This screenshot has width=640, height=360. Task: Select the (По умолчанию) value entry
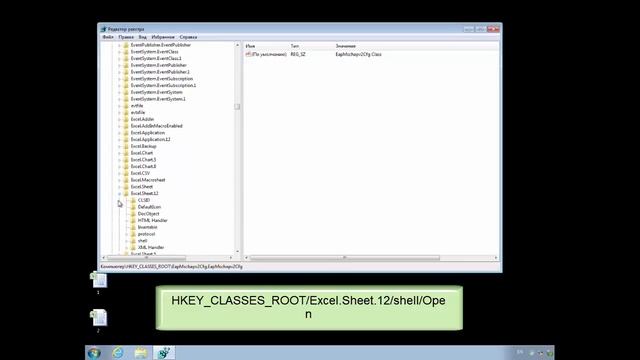tap(269, 54)
